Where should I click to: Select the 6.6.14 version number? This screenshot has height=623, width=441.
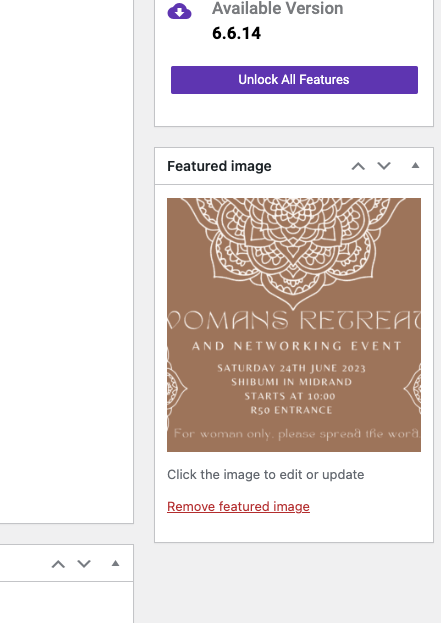click(x=236, y=33)
